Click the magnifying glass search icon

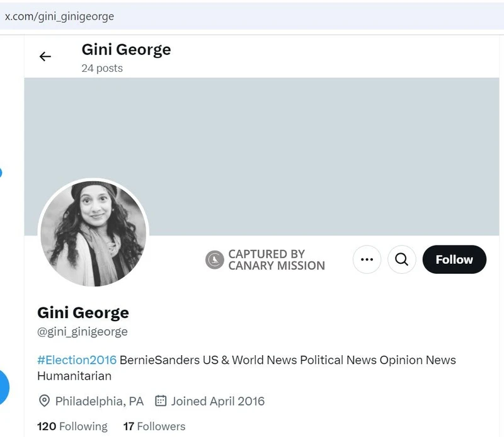(402, 259)
